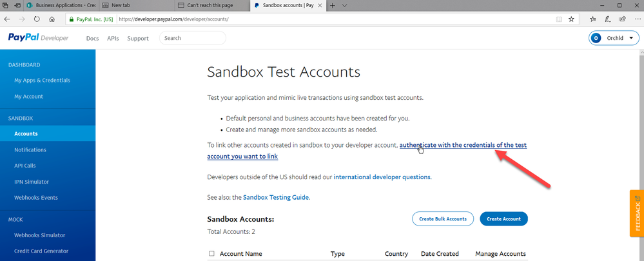Click the browser forward arrow

coord(22,19)
